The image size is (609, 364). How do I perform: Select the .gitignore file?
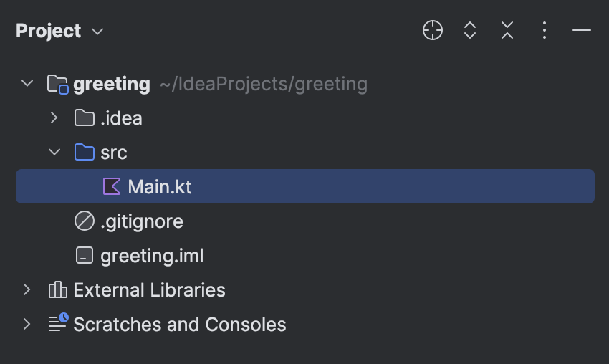[142, 221]
